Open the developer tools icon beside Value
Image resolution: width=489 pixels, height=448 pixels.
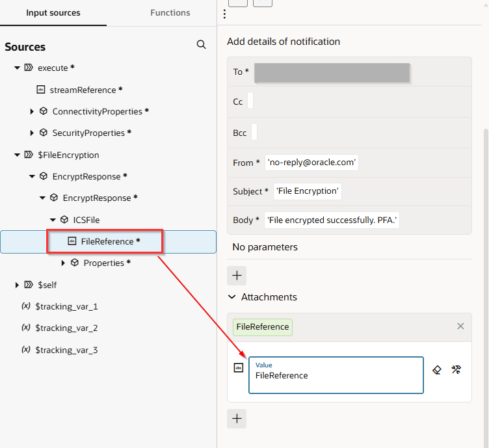[x=456, y=369]
